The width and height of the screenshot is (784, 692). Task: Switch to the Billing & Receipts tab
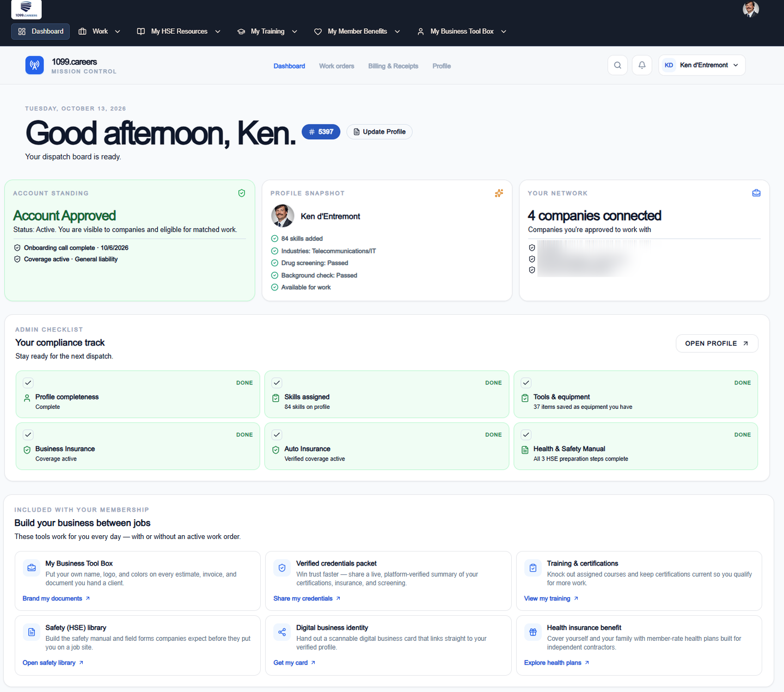393,66
